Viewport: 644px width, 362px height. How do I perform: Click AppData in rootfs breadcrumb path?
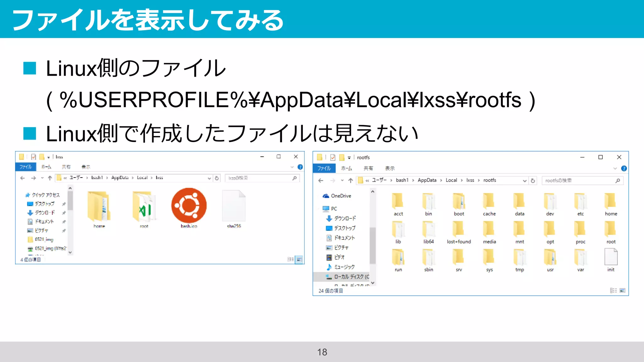point(427,180)
